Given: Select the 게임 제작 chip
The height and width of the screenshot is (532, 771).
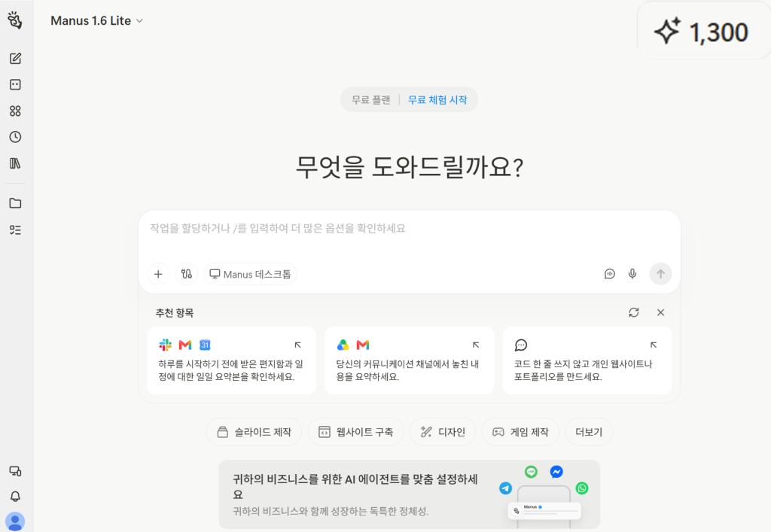Looking at the screenshot, I should click(x=520, y=432).
